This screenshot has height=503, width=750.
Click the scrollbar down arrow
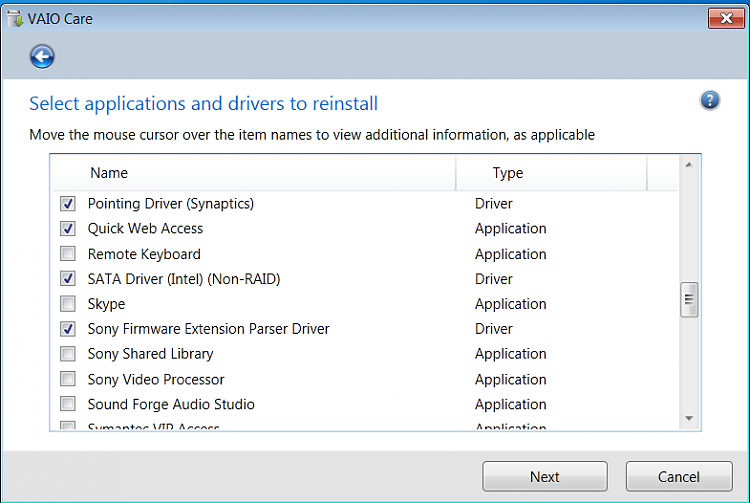pyautogui.click(x=689, y=418)
